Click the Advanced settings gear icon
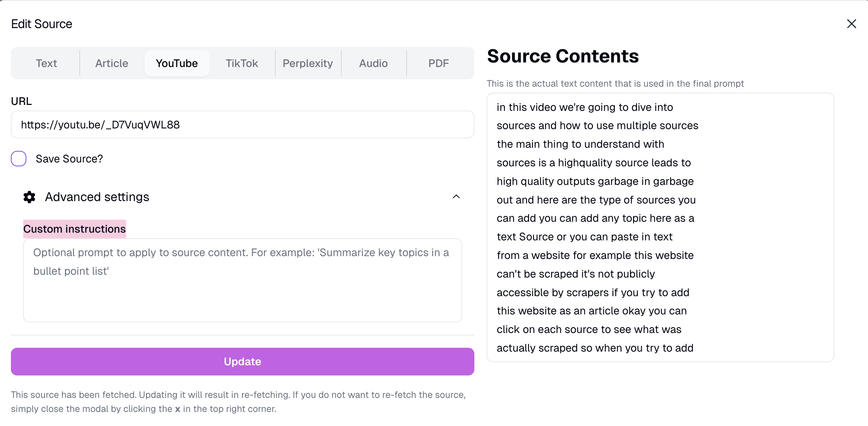 click(x=29, y=197)
